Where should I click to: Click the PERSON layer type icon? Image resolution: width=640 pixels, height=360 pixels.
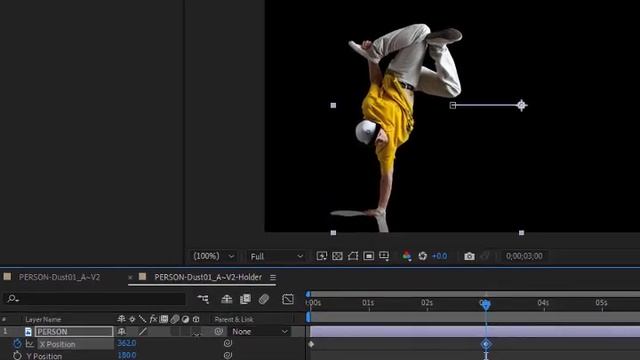click(x=28, y=331)
